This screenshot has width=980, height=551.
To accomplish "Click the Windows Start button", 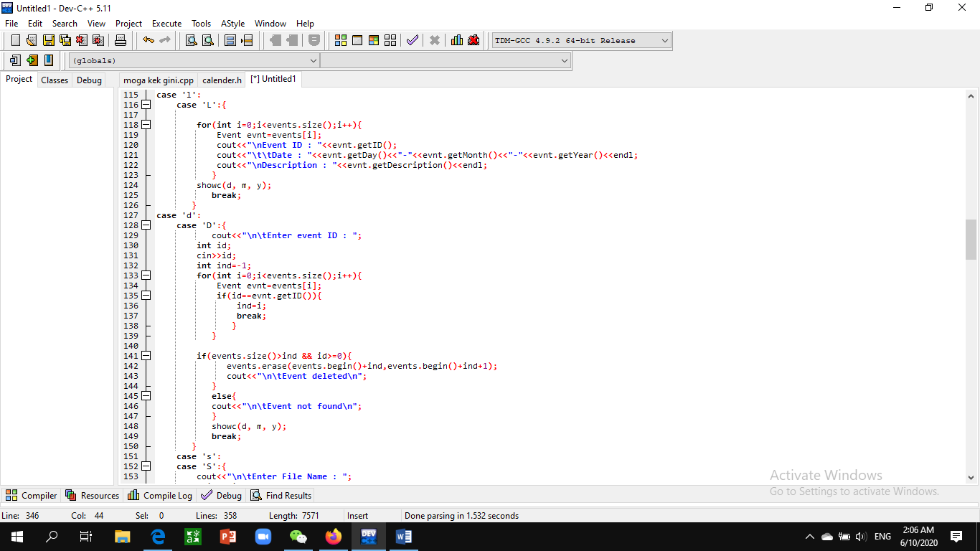I will tap(17, 536).
